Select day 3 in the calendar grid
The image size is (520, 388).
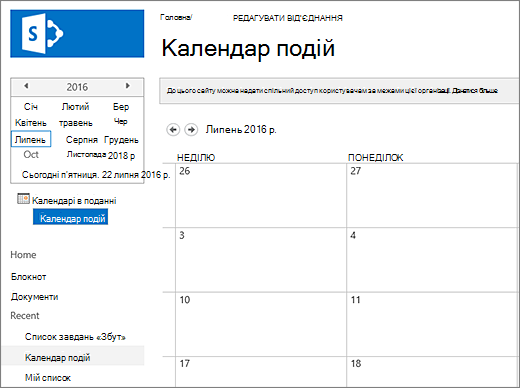[182, 235]
